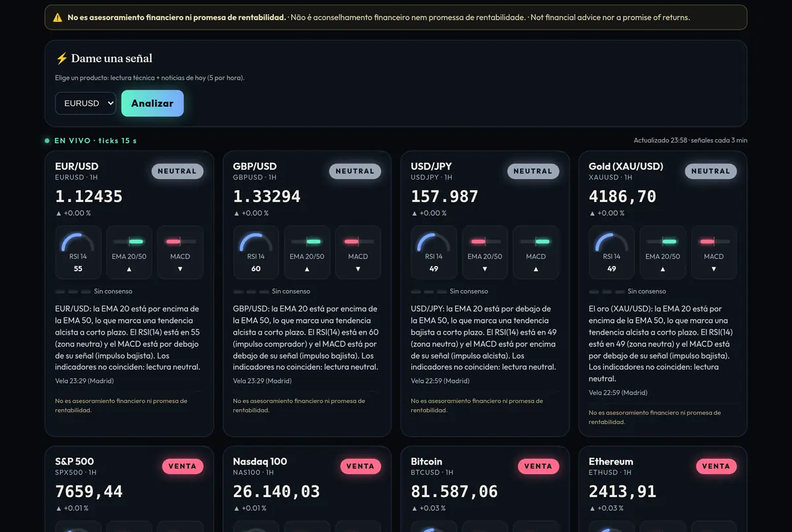The width and height of the screenshot is (792, 532).
Task: Click the Gold EMA 20/50 indicator
Action: [x=663, y=251]
